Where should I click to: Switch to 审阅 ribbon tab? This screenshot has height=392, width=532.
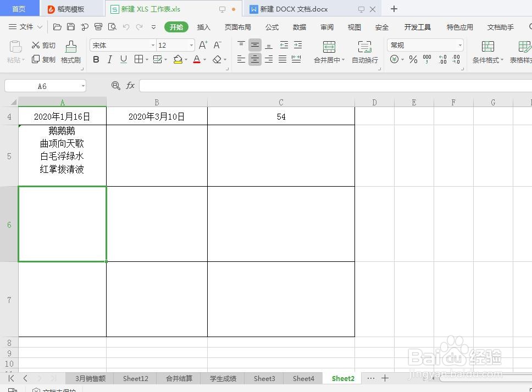tap(327, 27)
